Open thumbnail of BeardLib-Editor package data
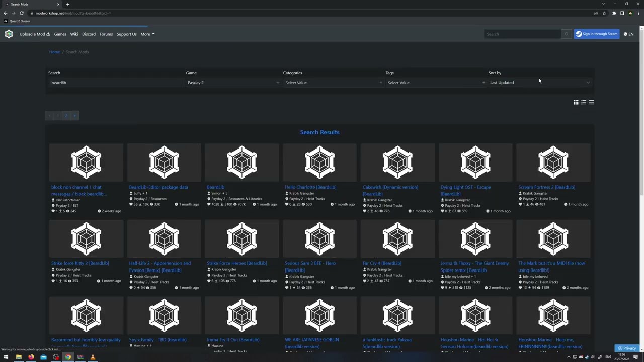Screen dimensions: 644x362 pos(164,162)
